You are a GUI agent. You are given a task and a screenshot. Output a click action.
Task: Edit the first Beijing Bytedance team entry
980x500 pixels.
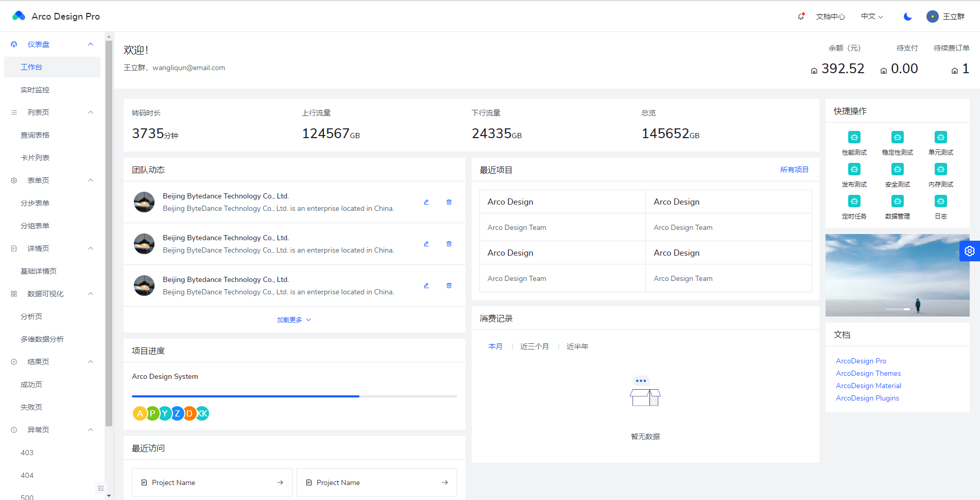[426, 202]
